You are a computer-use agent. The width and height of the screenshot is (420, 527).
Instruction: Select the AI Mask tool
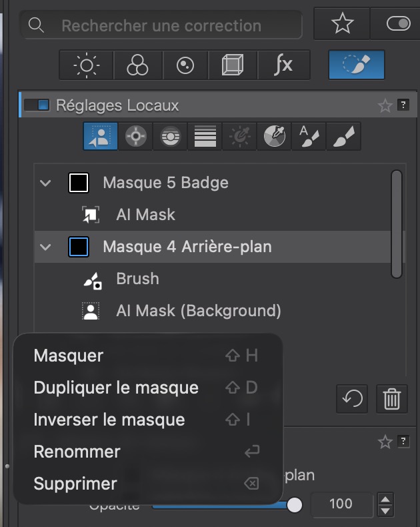100,137
